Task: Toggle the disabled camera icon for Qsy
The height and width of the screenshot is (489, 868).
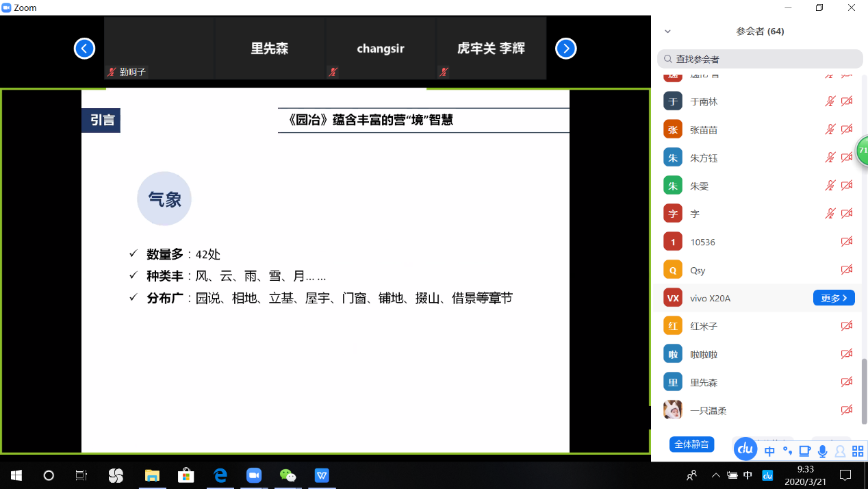Action: pyautogui.click(x=847, y=270)
